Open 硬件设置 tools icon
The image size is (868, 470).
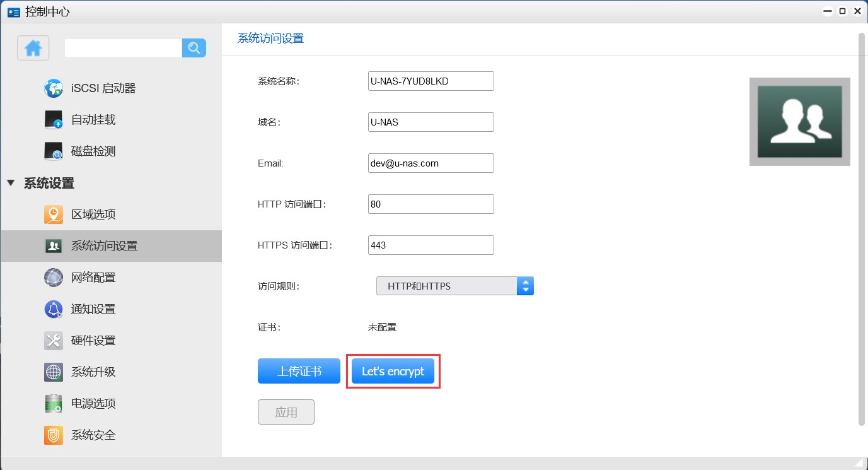tap(54, 341)
